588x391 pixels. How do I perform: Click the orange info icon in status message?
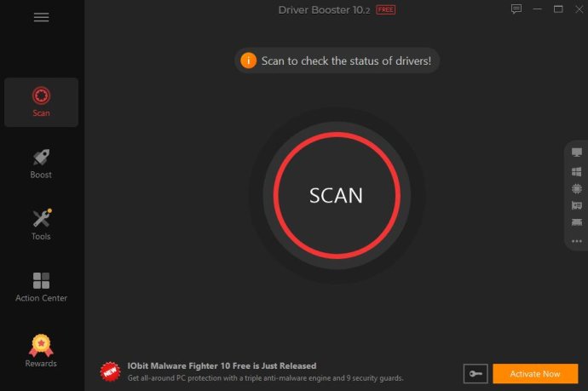[248, 60]
